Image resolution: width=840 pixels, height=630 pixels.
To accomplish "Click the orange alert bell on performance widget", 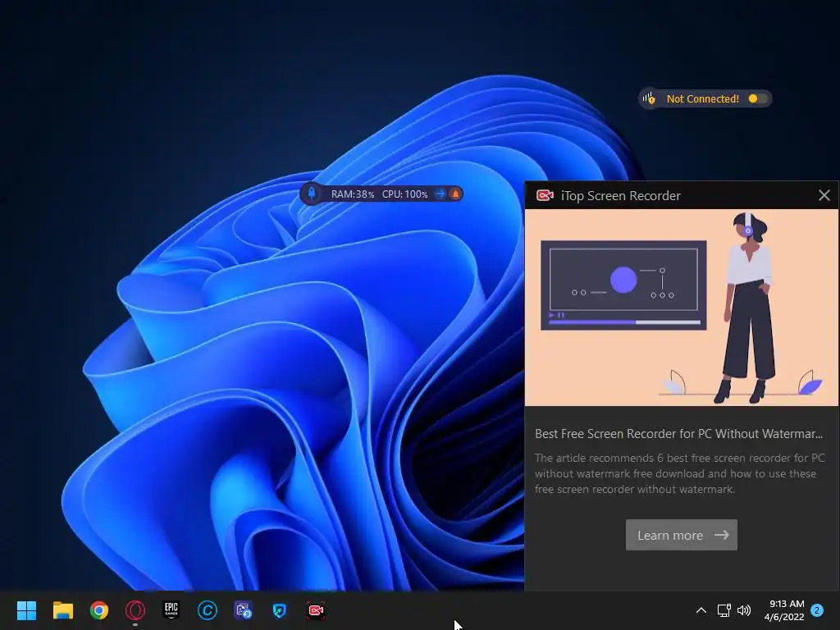I will (x=455, y=194).
